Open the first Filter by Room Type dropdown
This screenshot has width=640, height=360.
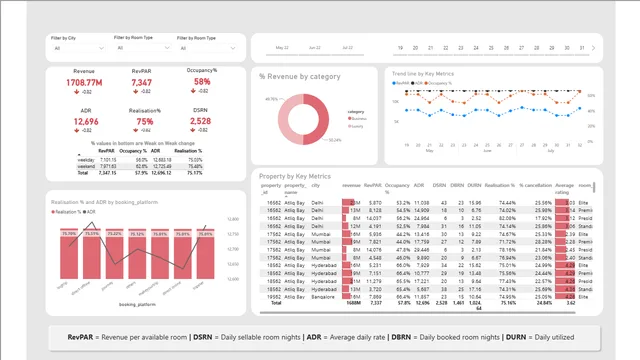coord(143,48)
